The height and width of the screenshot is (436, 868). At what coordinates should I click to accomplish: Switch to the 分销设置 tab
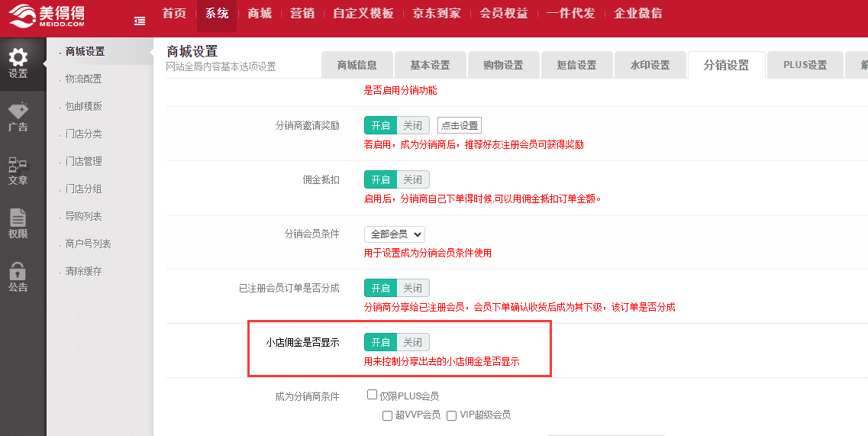click(726, 65)
